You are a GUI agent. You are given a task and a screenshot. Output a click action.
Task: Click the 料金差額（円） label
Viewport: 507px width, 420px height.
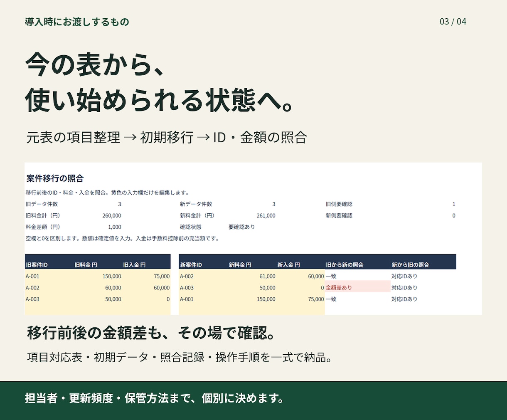pyautogui.click(x=43, y=227)
